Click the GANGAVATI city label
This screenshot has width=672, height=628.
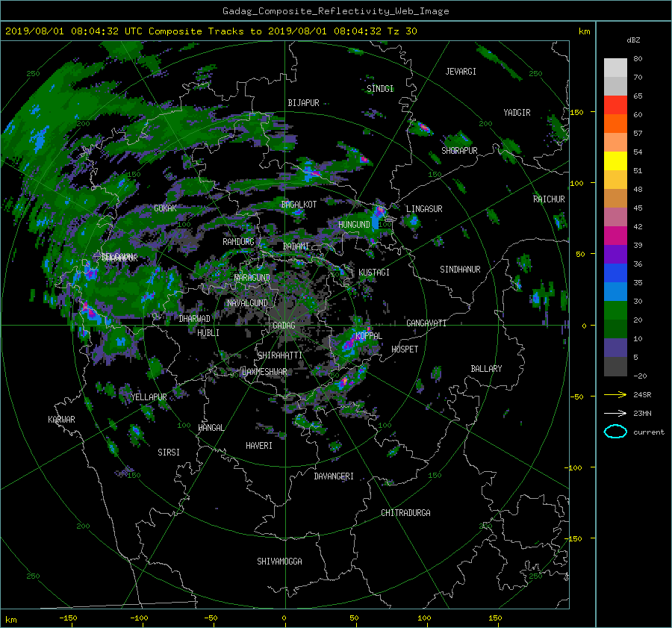pyautogui.click(x=426, y=323)
